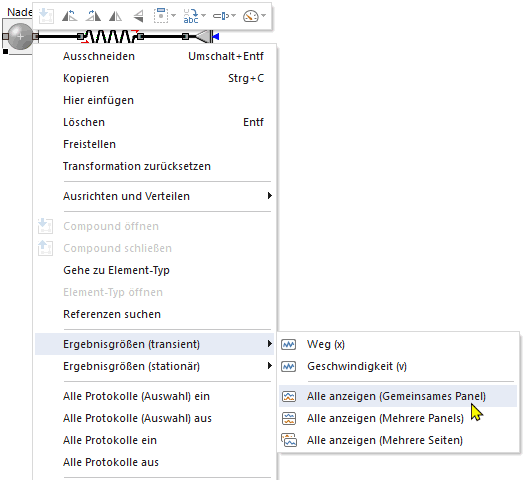
Task: Click the rotate right toolbar icon
Action: click(93, 16)
